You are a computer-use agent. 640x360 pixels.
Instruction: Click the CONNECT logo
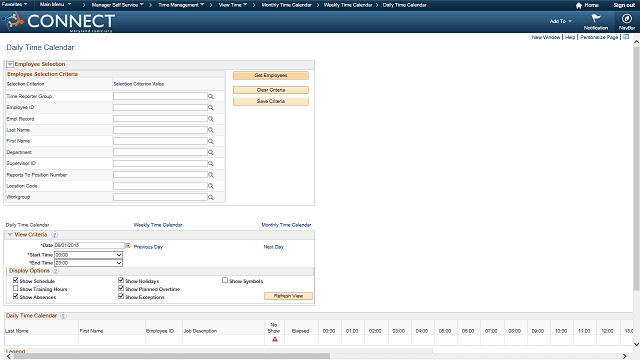(58, 22)
